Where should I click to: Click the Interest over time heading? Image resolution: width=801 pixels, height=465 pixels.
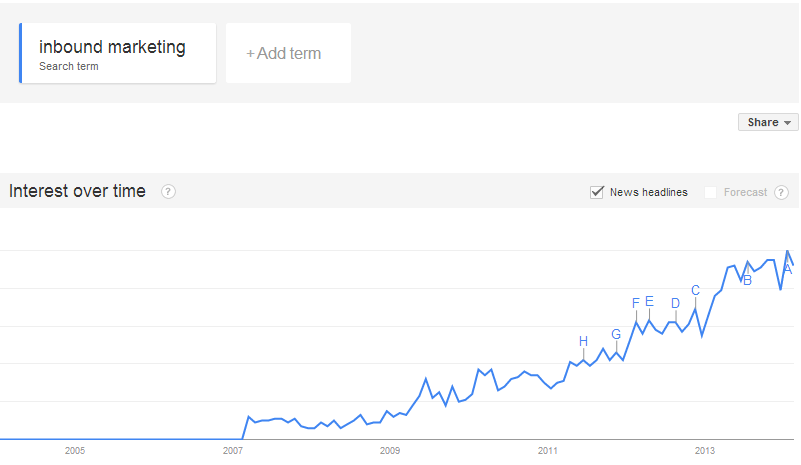[77, 191]
